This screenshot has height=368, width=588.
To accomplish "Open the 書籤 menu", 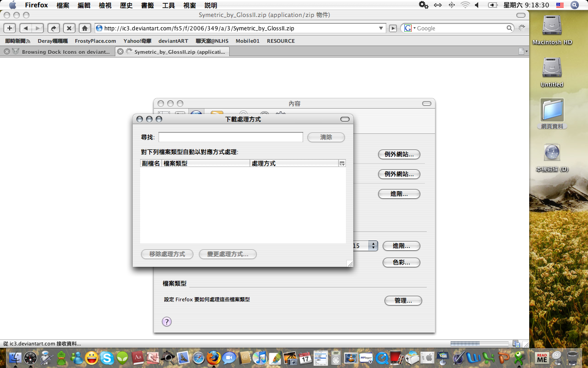I will click(147, 5).
